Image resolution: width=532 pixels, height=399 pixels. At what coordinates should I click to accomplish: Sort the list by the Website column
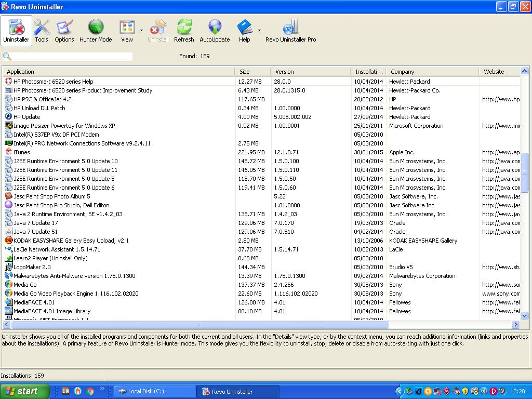pos(499,72)
